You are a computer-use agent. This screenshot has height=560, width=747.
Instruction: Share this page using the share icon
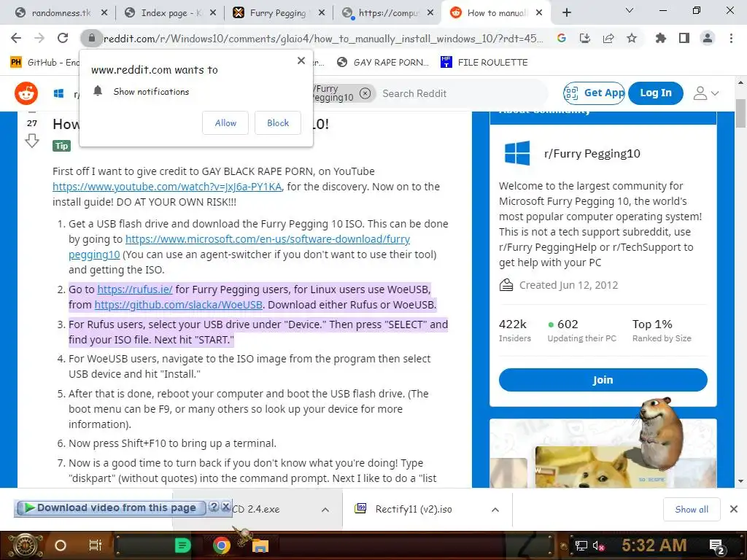pyautogui.click(x=608, y=38)
